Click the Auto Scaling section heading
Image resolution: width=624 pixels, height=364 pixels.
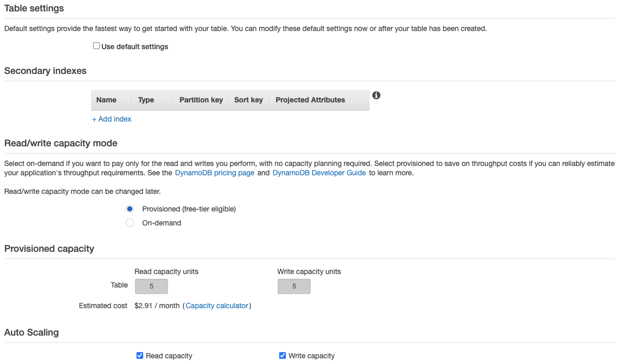(32, 332)
